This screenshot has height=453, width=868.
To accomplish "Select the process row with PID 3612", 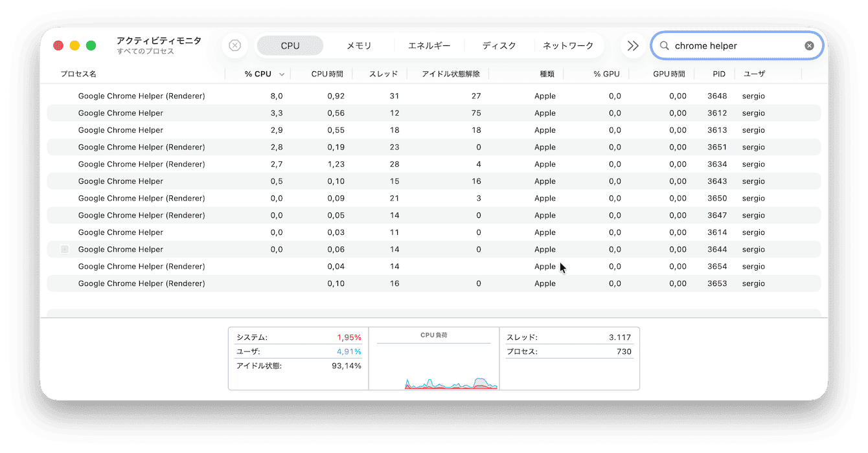I will [434, 113].
